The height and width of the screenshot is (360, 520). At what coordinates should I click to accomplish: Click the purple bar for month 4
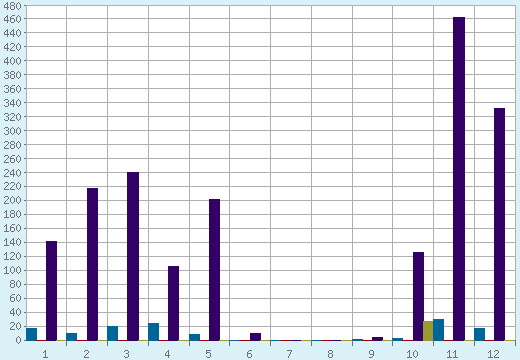(x=173, y=303)
